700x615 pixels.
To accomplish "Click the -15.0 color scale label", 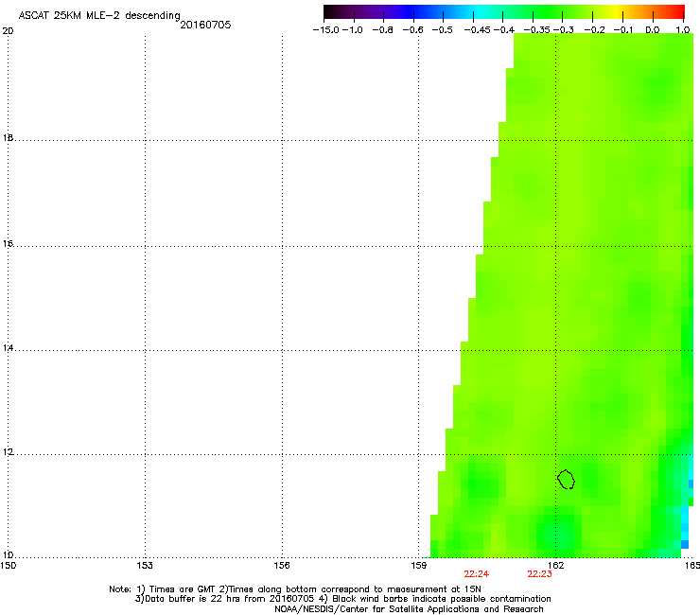I will pos(326,30).
